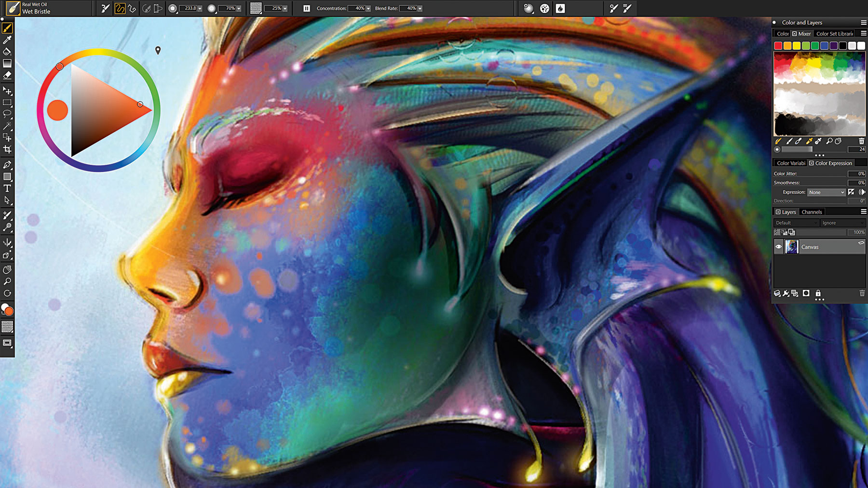Open the layer composite method dropdown showing Default
Viewport: 868px width, 488px height.
pos(796,223)
